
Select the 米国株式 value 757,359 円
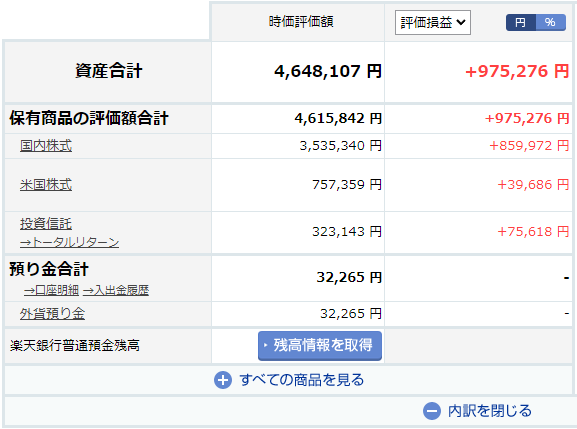pos(347,185)
